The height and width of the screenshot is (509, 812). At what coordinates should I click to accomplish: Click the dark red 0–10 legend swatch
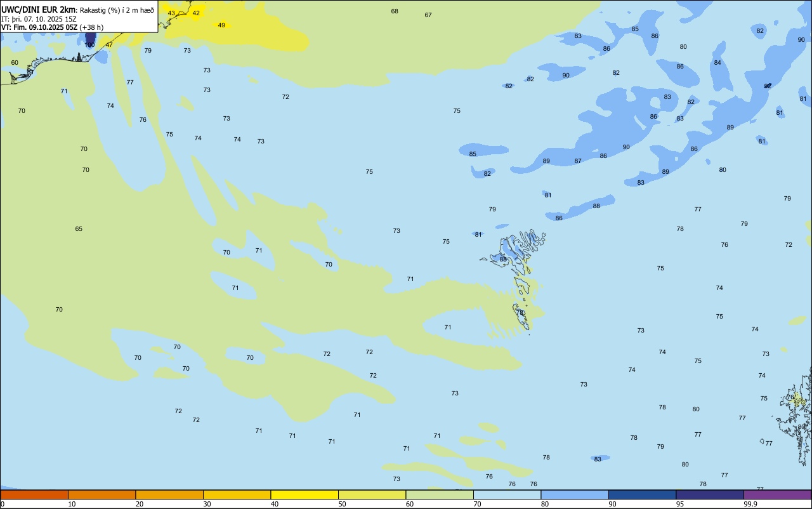(34, 494)
